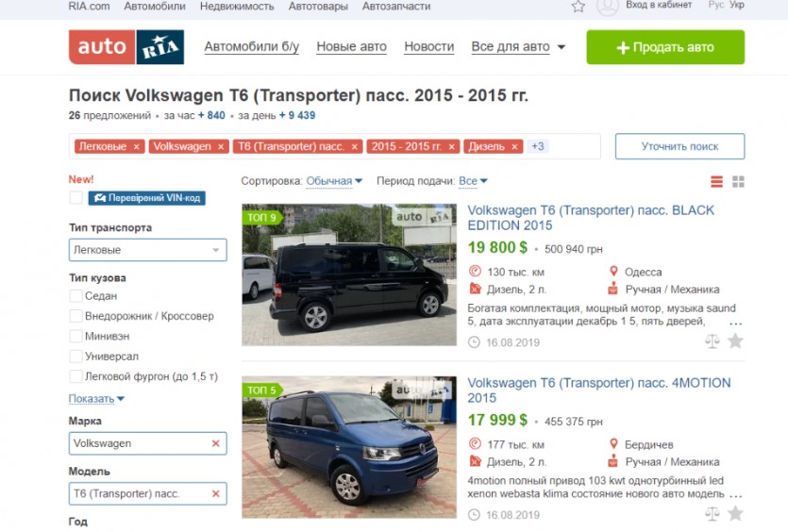Check the Седан body type

(x=75, y=296)
